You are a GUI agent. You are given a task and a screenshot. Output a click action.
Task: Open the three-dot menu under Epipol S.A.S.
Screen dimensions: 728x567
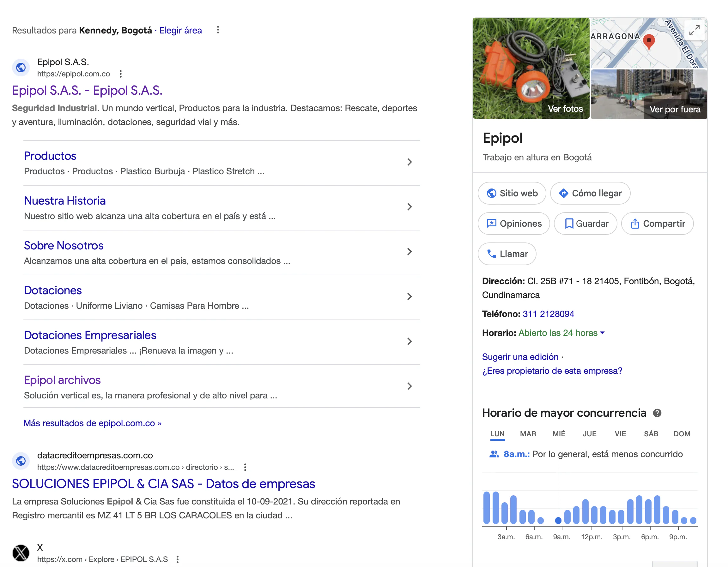click(120, 74)
